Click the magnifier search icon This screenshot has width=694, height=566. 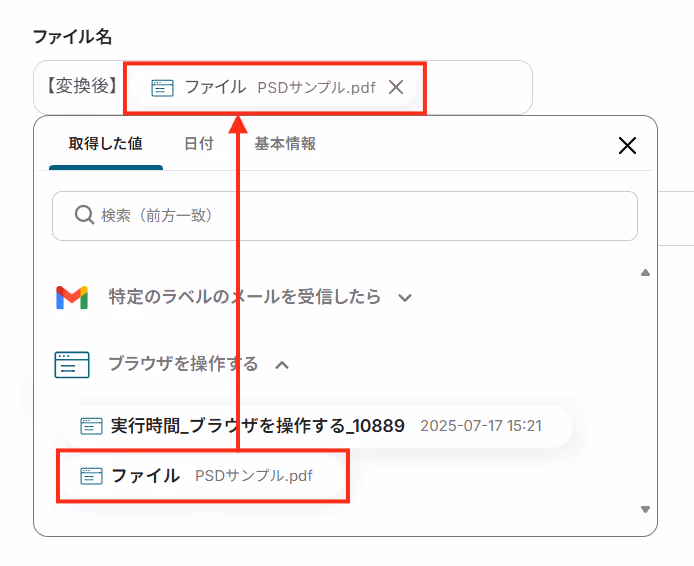[x=84, y=215]
